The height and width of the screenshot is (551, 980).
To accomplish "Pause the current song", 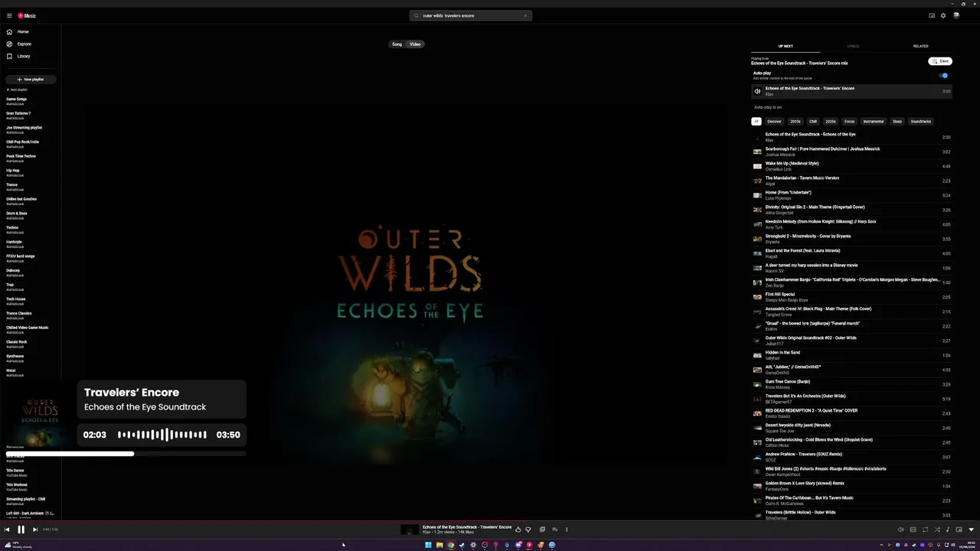I will click(x=21, y=530).
